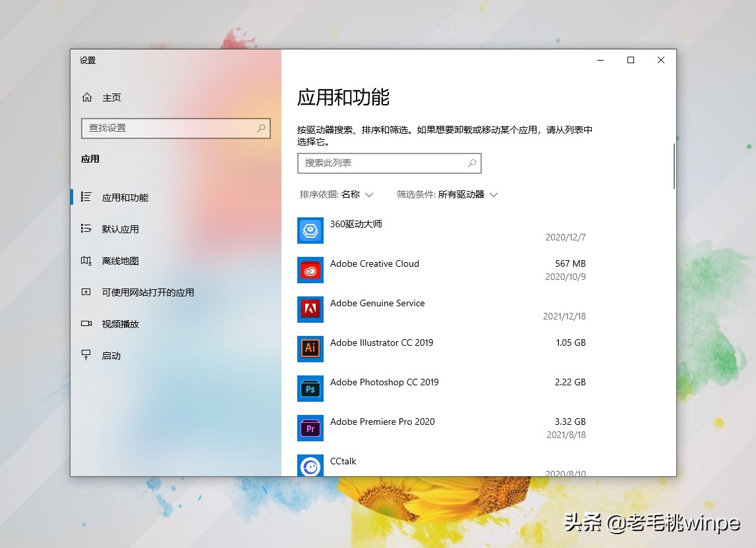Open the 视频播放 page
Viewport: 756px width, 548px height.
(x=120, y=324)
